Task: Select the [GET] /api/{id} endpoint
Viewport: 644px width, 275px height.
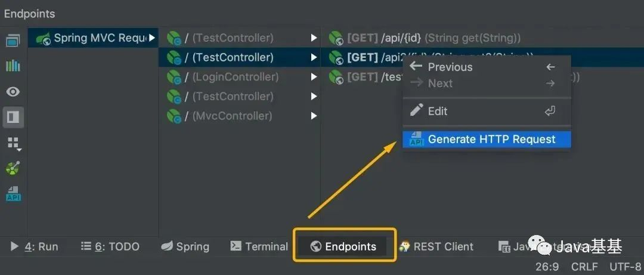Action: (425, 38)
